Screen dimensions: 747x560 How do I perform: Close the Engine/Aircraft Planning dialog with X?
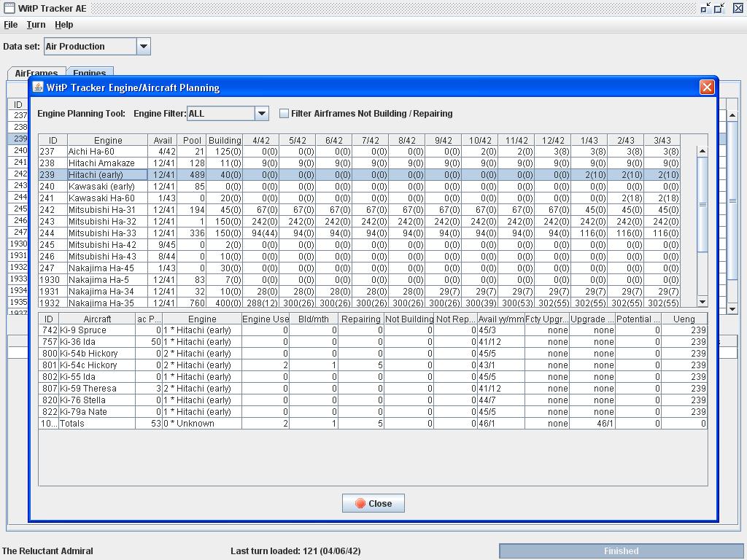[706, 87]
